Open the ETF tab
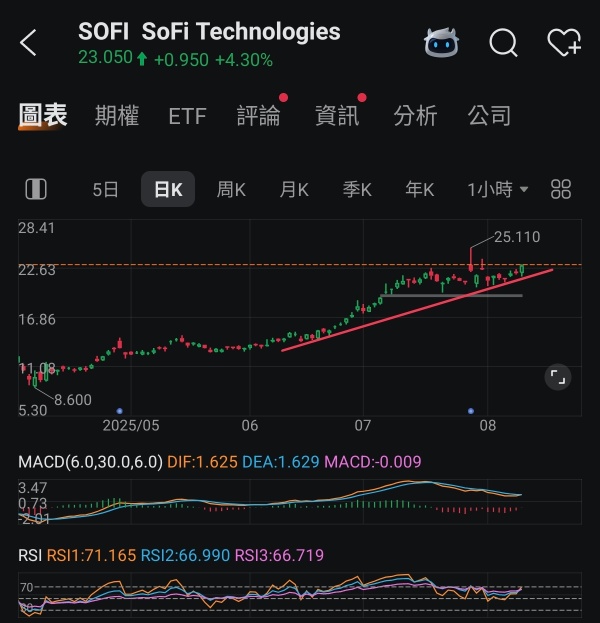The height and width of the screenshot is (623, 600). pyautogui.click(x=187, y=116)
